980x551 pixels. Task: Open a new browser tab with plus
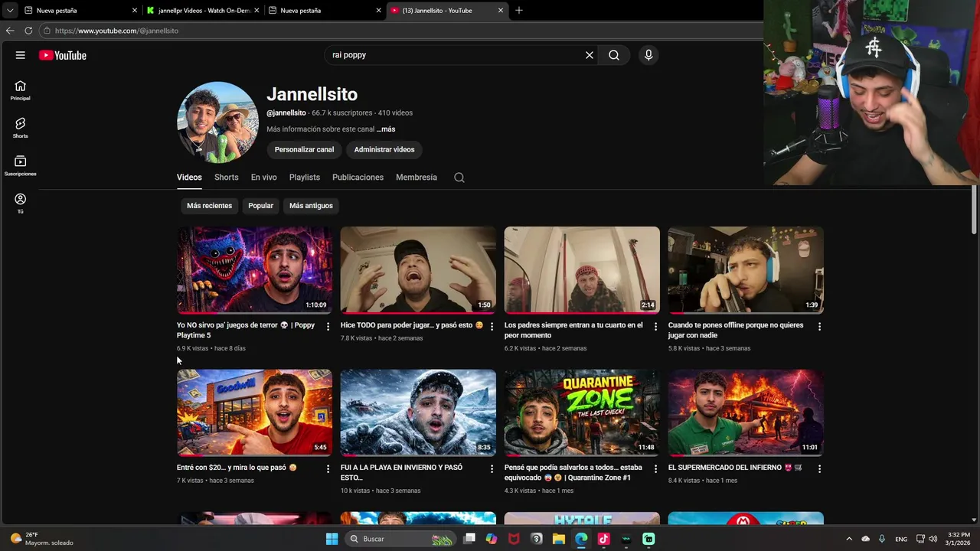click(x=519, y=10)
